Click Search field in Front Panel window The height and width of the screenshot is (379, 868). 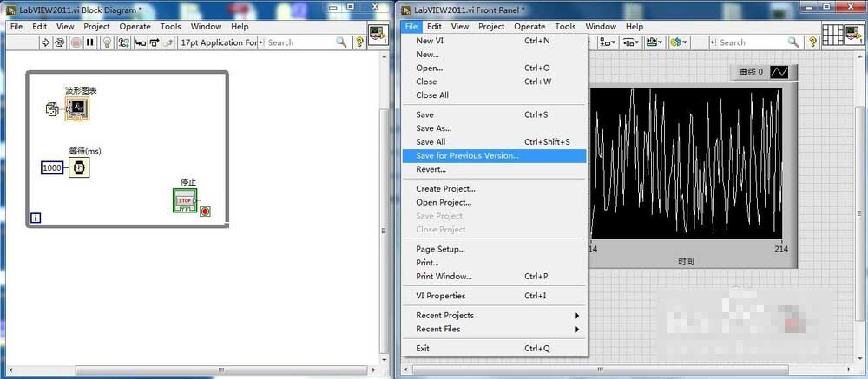coord(755,42)
